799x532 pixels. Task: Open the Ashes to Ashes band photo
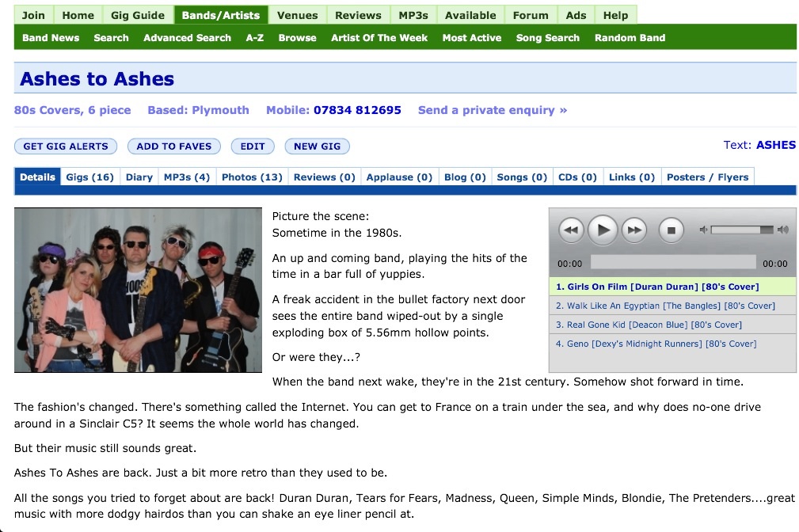(138, 290)
